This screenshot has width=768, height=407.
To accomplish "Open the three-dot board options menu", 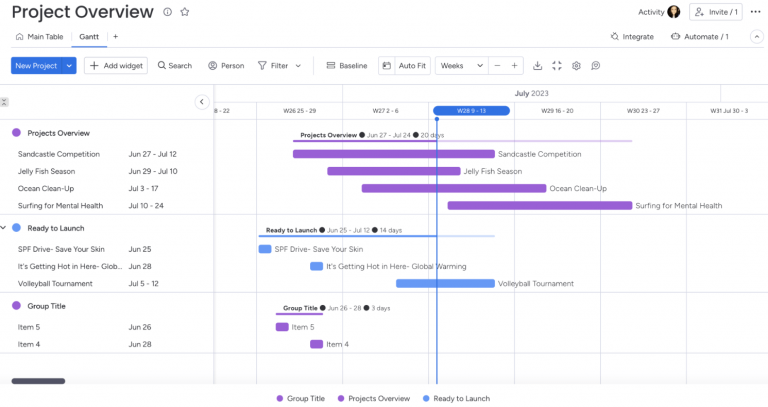I will pyautogui.click(x=755, y=12).
